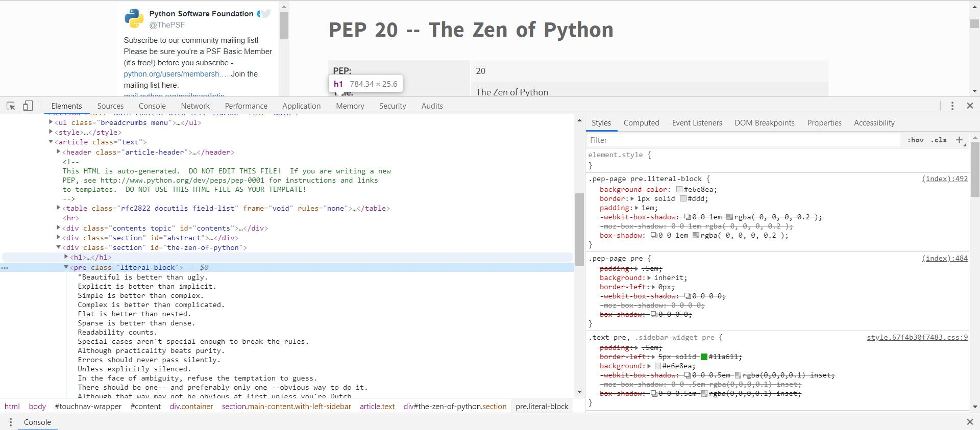Viewport: 980px width, 430px height.
Task: Select the Console drawer tab
Action: tap(37, 422)
